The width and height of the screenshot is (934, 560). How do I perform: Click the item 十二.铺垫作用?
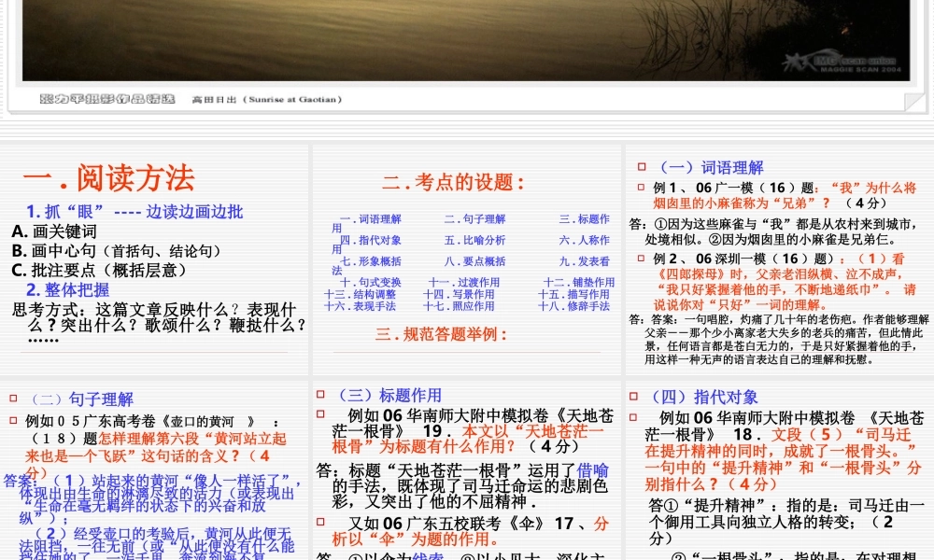pyautogui.click(x=579, y=282)
